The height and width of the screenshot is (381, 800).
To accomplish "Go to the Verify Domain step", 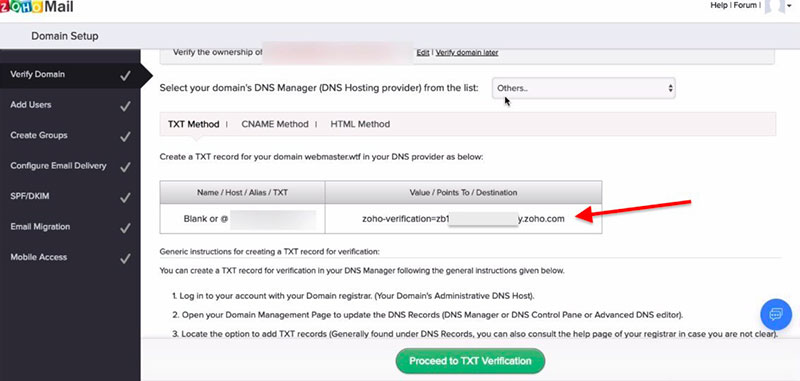I will pyautogui.click(x=70, y=74).
